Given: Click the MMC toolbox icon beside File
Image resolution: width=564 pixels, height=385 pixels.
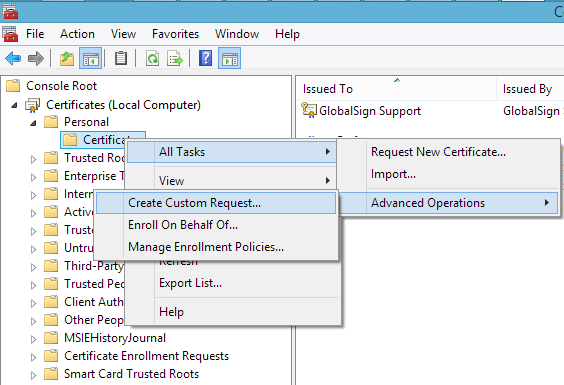Looking at the screenshot, I should tap(10, 34).
